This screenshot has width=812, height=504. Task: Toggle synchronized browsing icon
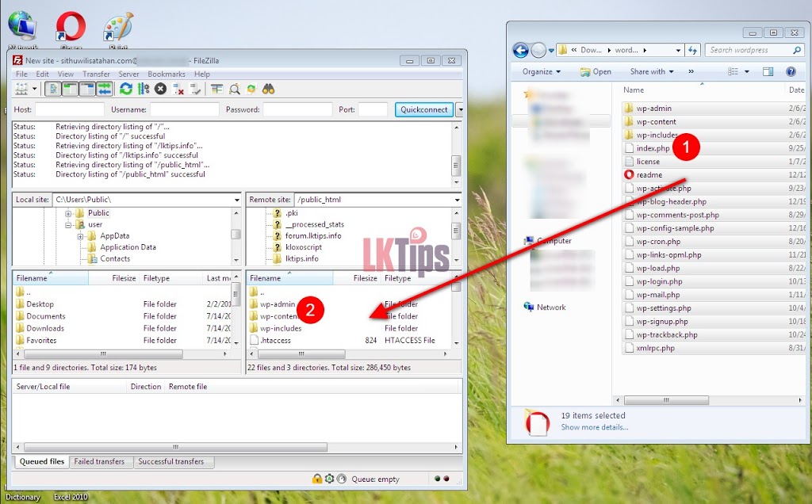click(251, 89)
